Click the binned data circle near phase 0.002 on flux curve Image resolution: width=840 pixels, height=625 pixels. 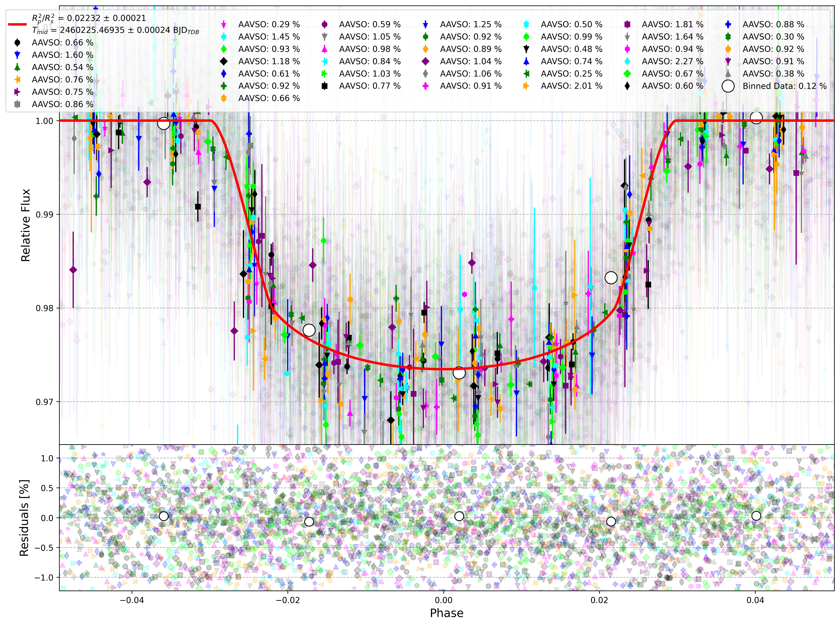pos(459,373)
